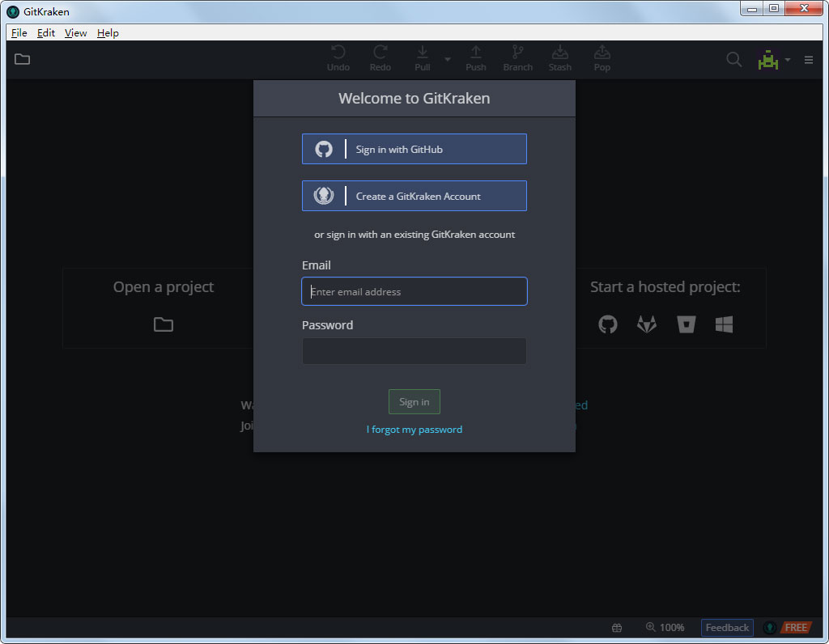
Task: Open the profile avatar dropdown
Action: click(768, 59)
